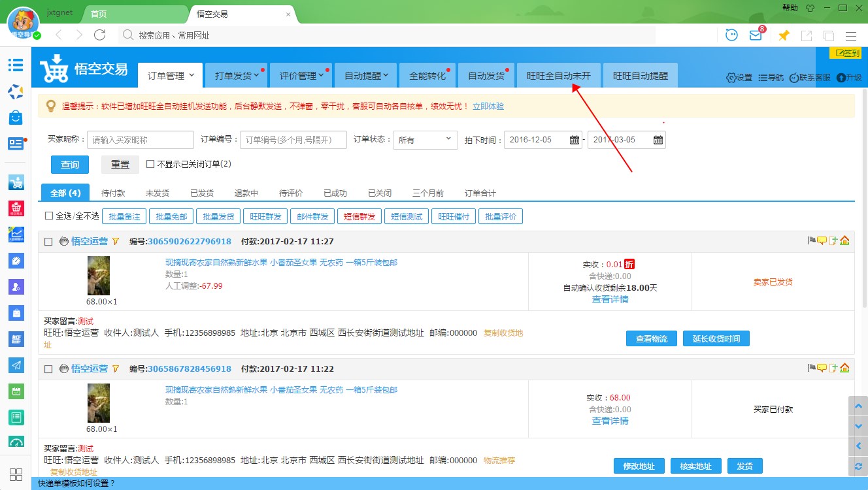Open the hamburger menu at top right
Screen dimensions: 868x490
point(850,36)
